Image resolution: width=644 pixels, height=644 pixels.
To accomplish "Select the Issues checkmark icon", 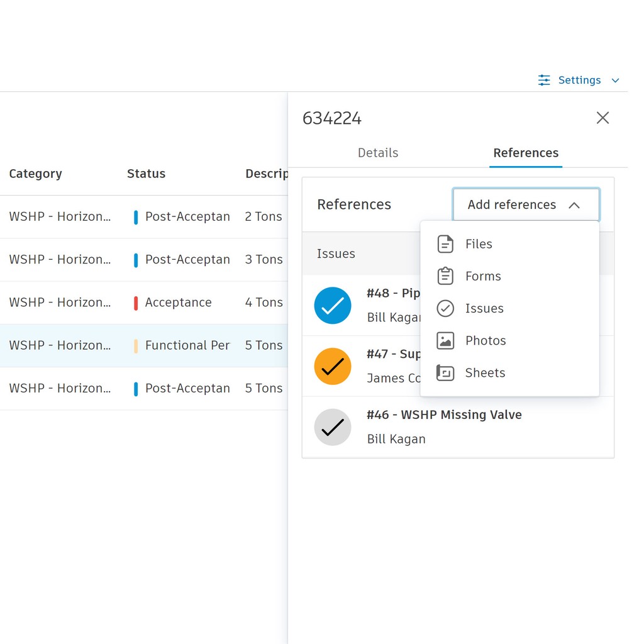I will click(445, 308).
